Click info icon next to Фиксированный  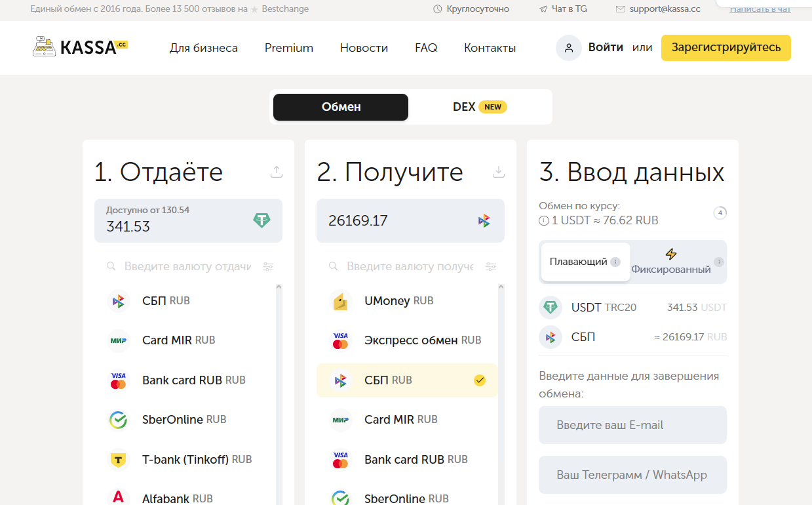pyautogui.click(x=719, y=262)
